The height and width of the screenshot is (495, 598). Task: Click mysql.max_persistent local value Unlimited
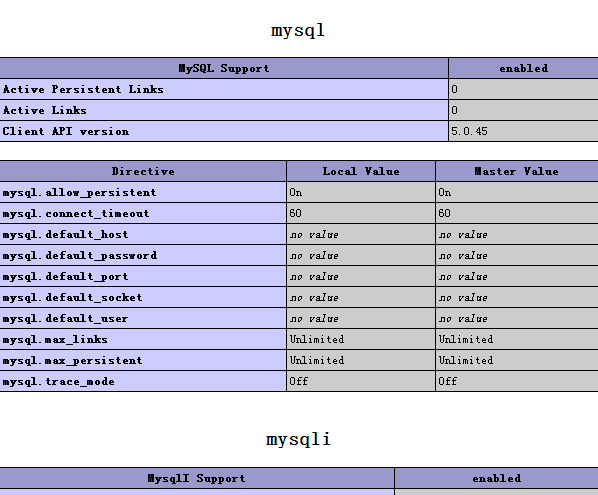317,360
